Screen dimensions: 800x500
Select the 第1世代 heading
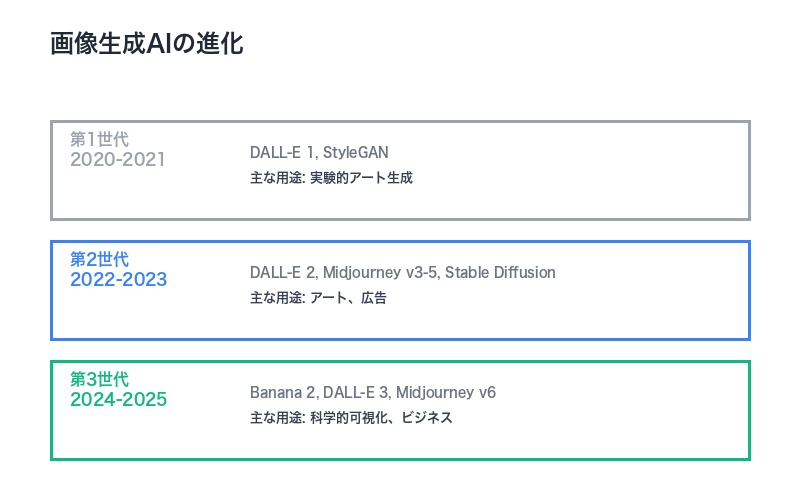click(x=99, y=139)
